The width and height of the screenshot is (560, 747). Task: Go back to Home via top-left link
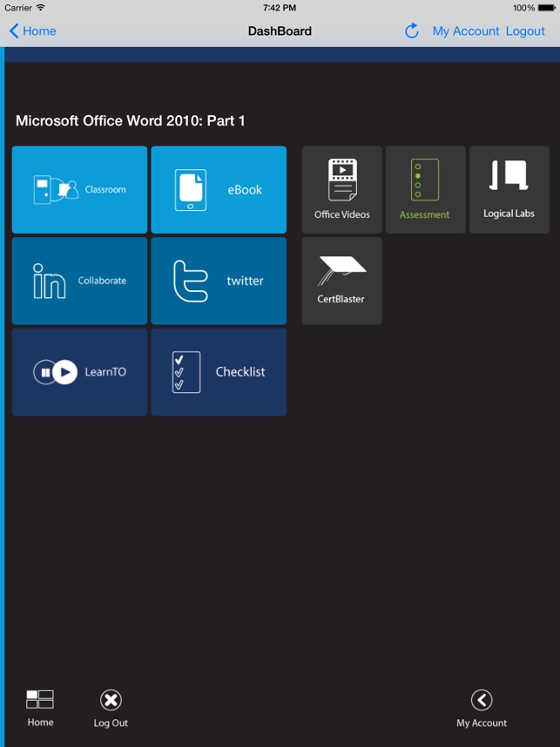click(33, 31)
